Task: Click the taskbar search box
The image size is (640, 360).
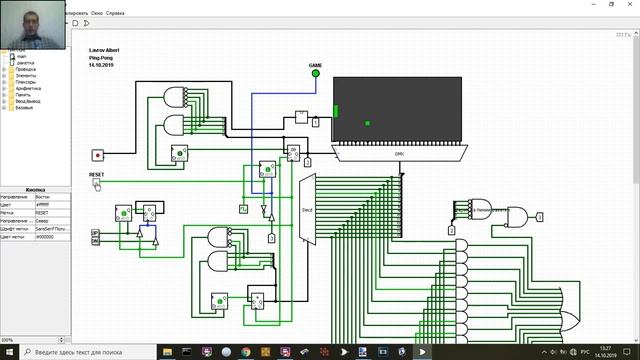Action: pos(88,352)
